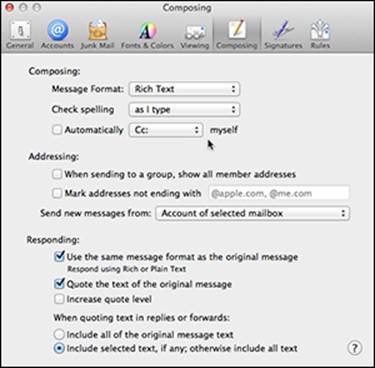This screenshot has width=375, height=368.
Task: Select the Composing toolbar icon
Action: pyautogui.click(x=237, y=35)
